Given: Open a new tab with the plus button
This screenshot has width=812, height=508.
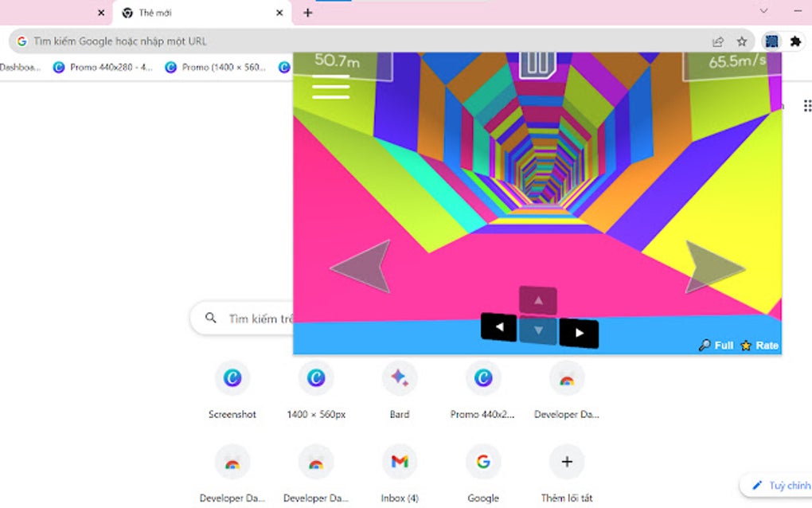Looking at the screenshot, I should pos(307,13).
